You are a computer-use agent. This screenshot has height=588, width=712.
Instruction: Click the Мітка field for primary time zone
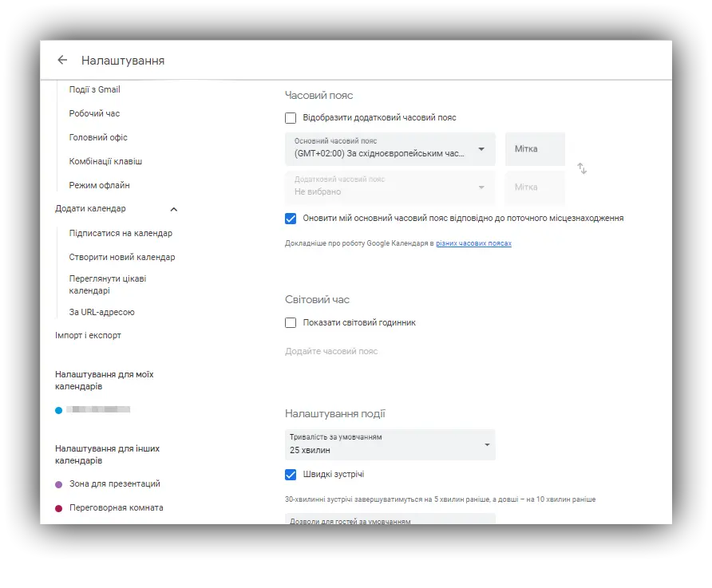(x=535, y=149)
